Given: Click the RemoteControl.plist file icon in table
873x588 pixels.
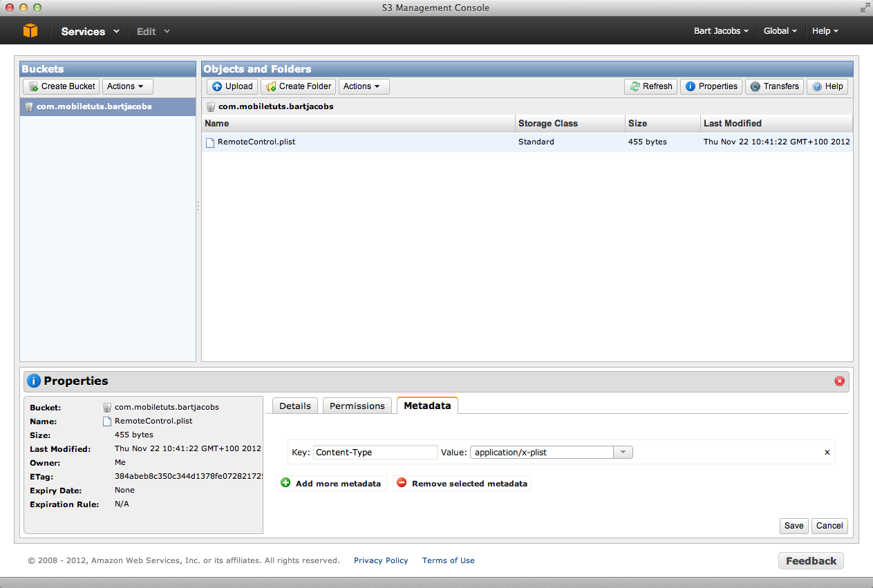Looking at the screenshot, I should (x=210, y=142).
